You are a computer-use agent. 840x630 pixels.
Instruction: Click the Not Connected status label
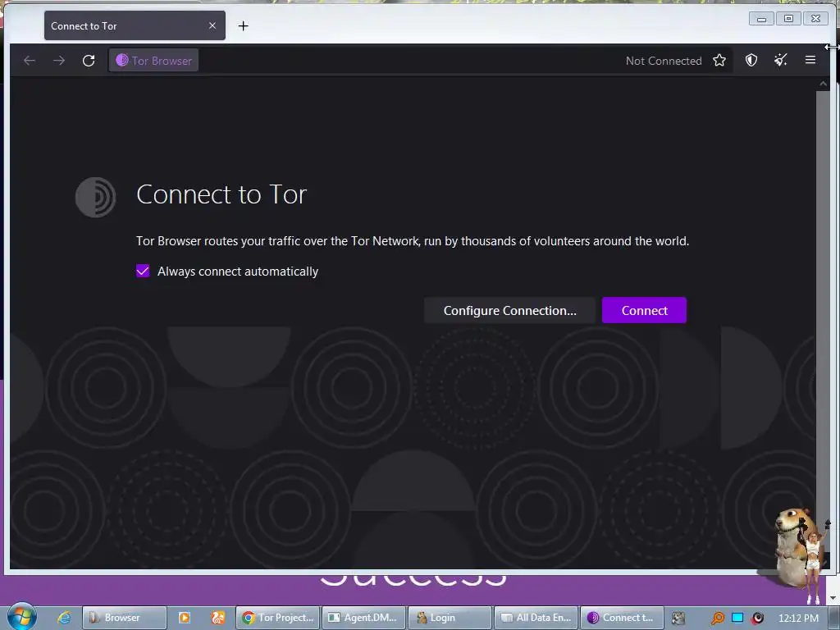[663, 61]
